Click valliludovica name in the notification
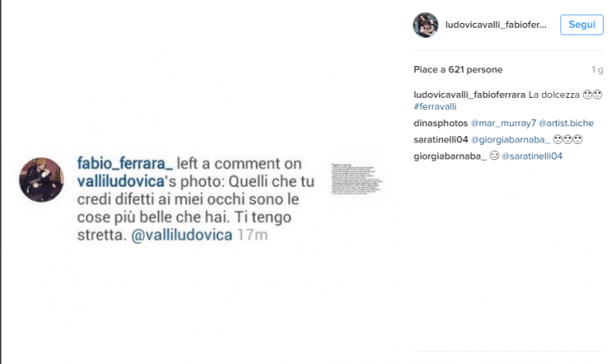616x364 pixels. [x=121, y=182]
